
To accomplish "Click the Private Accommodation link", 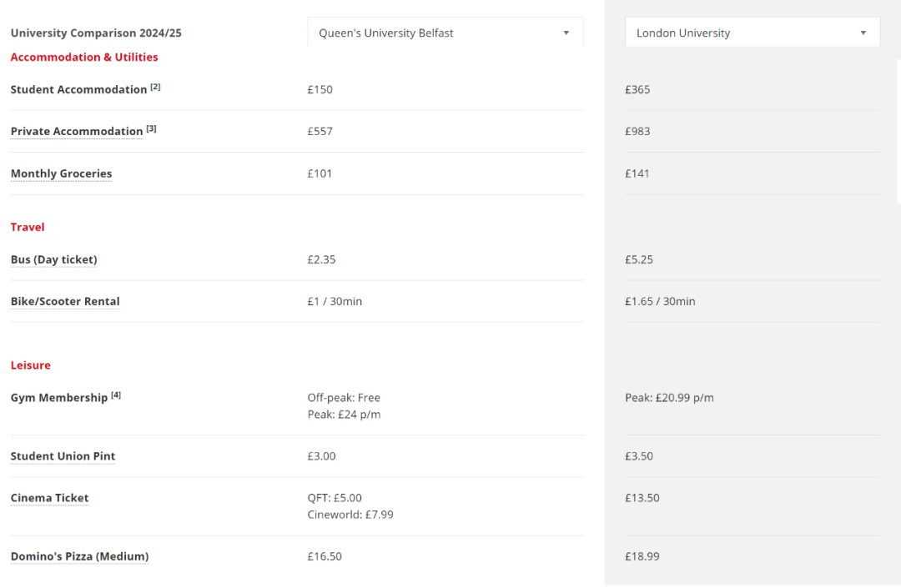I will [x=77, y=132].
